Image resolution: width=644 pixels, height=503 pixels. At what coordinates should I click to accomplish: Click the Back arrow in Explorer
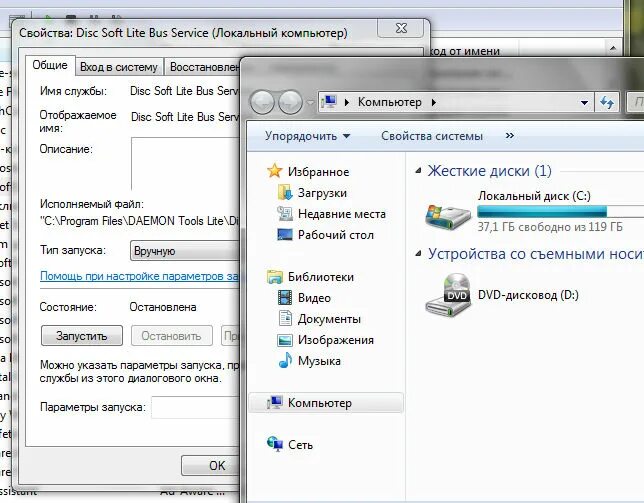pyautogui.click(x=262, y=102)
